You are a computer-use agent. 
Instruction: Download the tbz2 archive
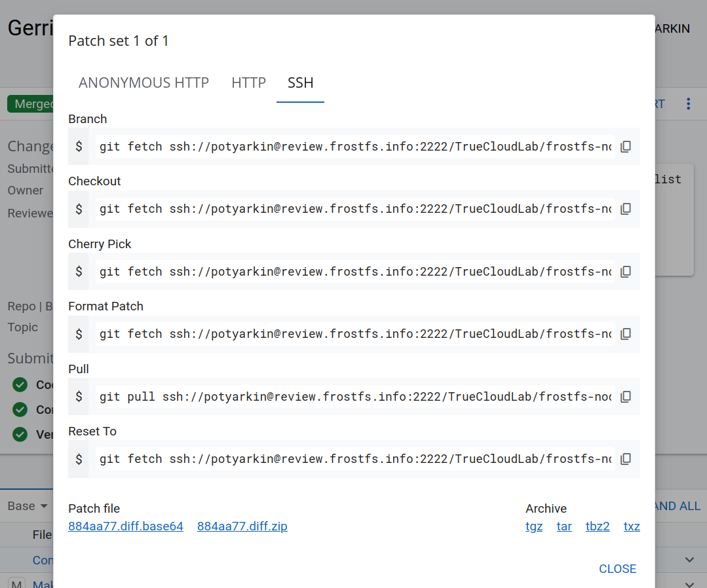click(x=598, y=526)
